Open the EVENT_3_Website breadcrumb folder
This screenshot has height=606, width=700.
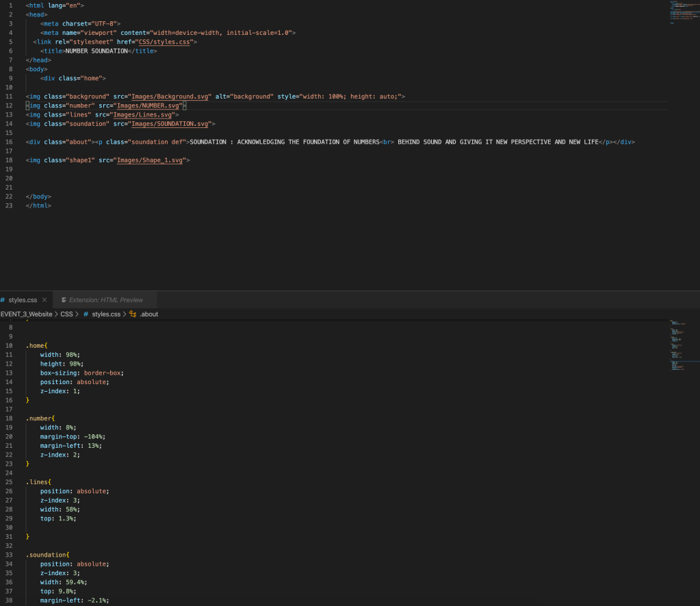click(26, 314)
